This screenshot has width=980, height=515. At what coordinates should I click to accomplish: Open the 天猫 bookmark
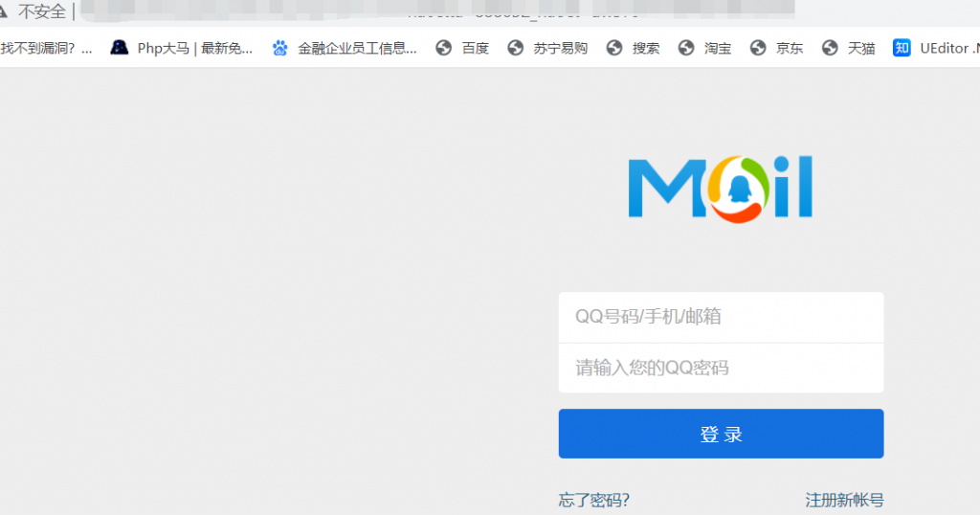click(849, 48)
